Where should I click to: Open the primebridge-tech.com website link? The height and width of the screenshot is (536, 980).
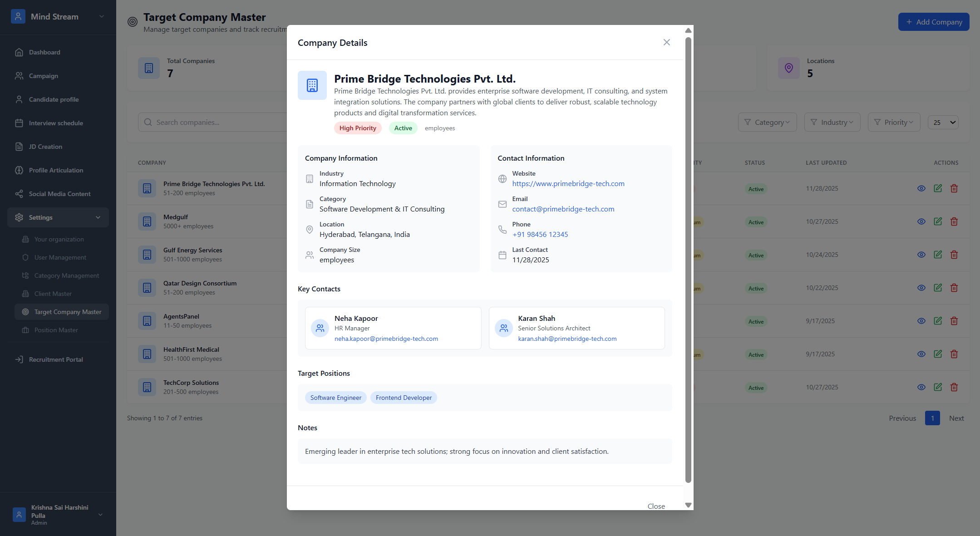click(x=568, y=183)
